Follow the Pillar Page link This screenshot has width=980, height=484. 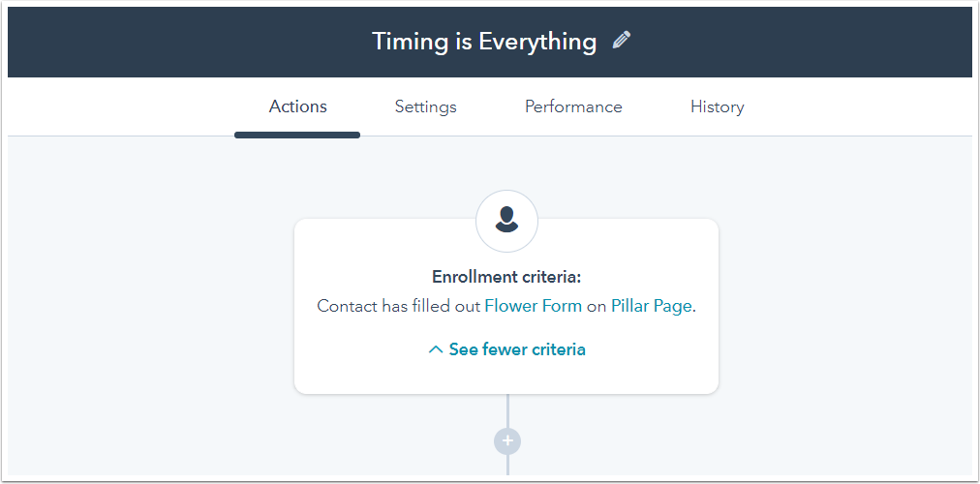[x=651, y=306]
